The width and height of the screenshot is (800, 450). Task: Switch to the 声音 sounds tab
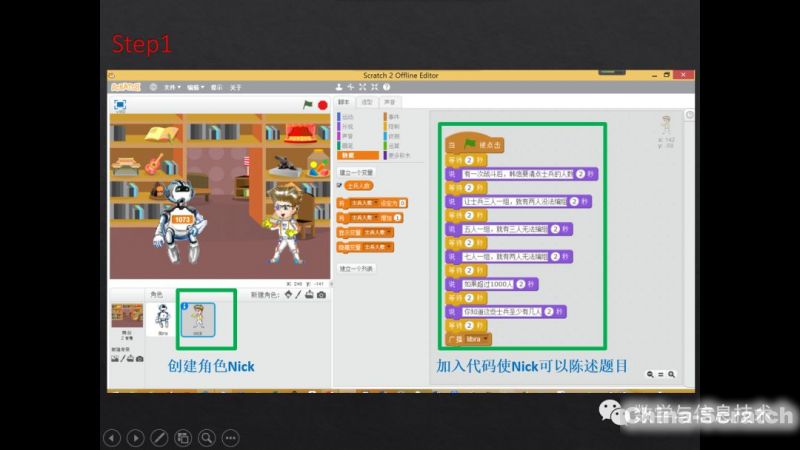click(x=389, y=102)
